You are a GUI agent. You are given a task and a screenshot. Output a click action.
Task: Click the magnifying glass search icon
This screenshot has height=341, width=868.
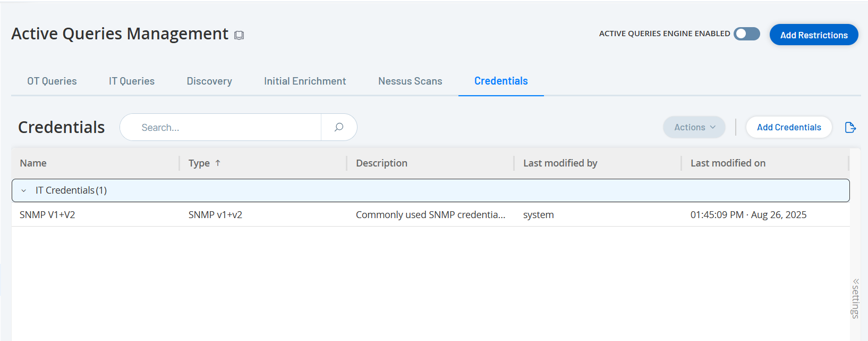coord(339,127)
